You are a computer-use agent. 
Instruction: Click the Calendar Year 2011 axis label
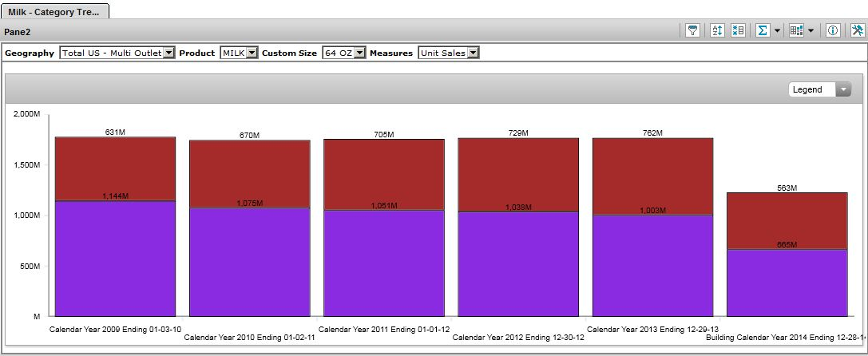coord(384,329)
